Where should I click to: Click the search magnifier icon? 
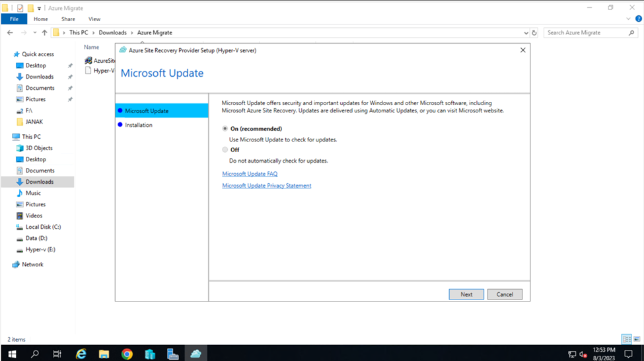[x=631, y=32]
